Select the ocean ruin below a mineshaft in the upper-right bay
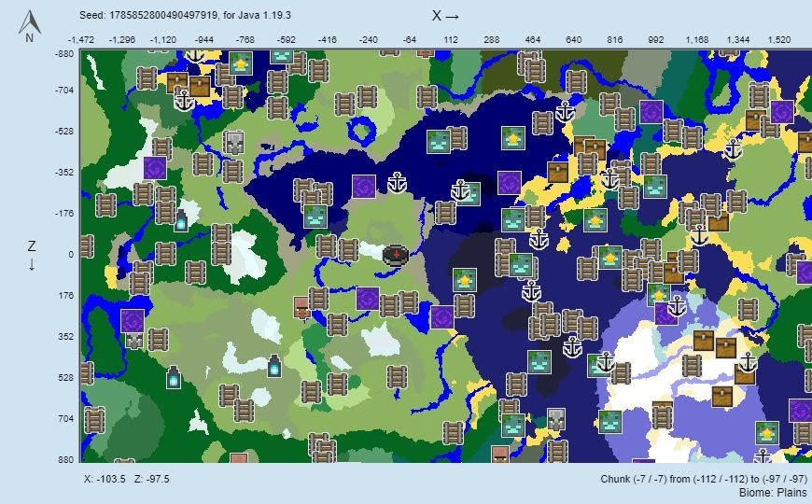Image resolution: width=812 pixels, height=504 pixels. click(x=655, y=187)
